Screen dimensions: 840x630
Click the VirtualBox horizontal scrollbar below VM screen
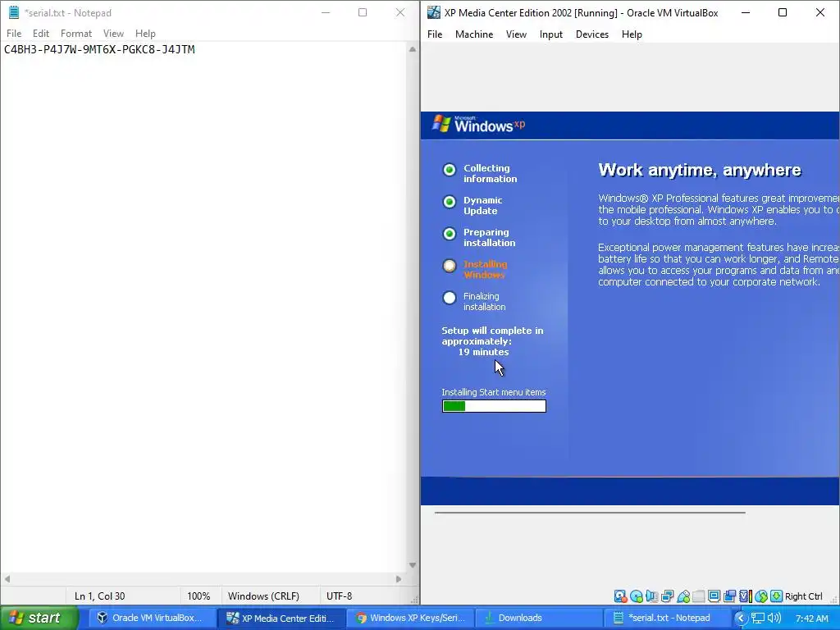[x=590, y=512]
